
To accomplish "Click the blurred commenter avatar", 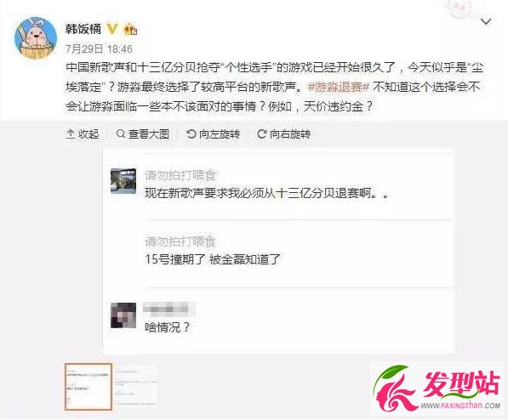I will tap(123, 315).
